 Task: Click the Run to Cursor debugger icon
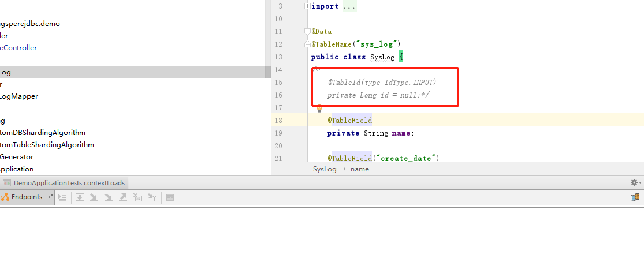(x=152, y=197)
